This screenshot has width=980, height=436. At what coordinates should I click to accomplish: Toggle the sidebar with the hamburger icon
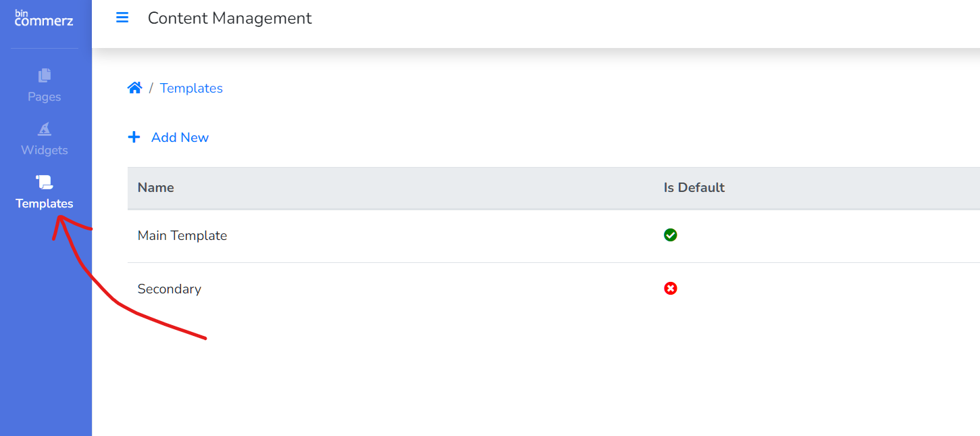pyautogui.click(x=122, y=18)
